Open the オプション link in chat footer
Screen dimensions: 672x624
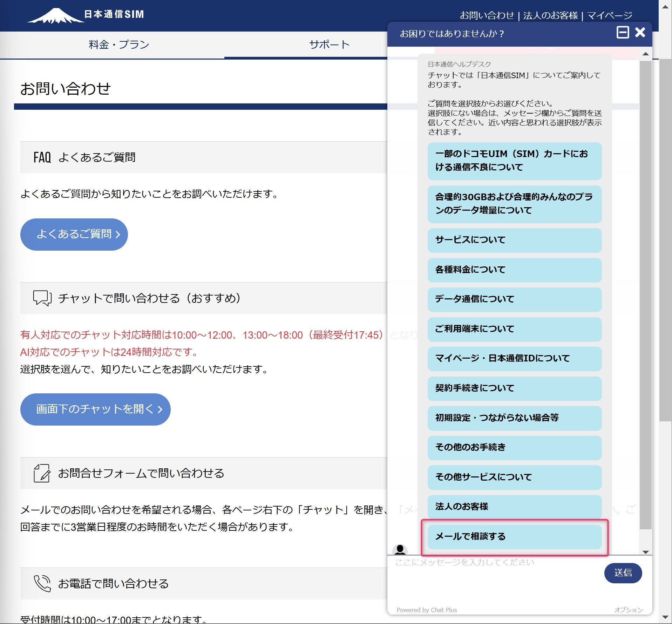click(628, 610)
